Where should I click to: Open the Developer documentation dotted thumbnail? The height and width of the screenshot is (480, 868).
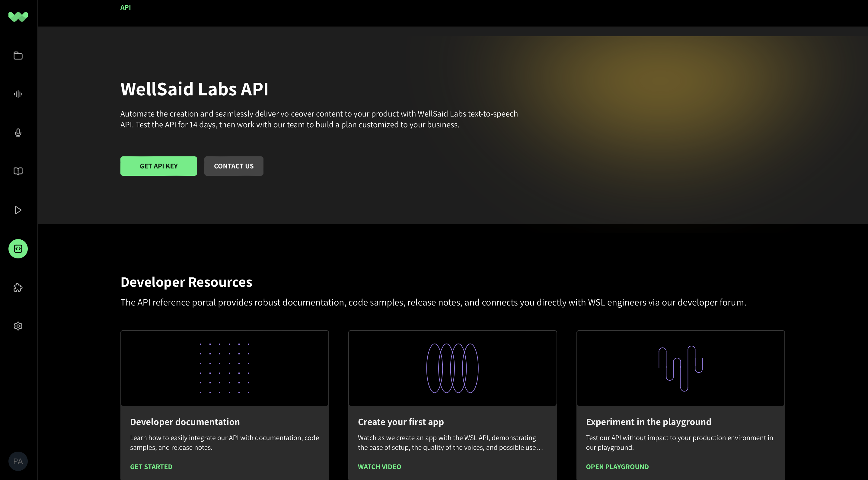(x=225, y=368)
